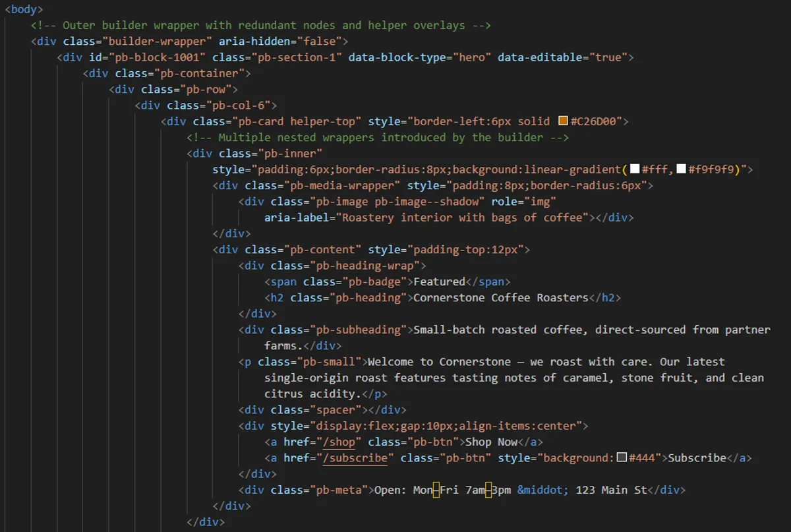Follow the /shop hyperlink
The image size is (791, 532).
[338, 442]
